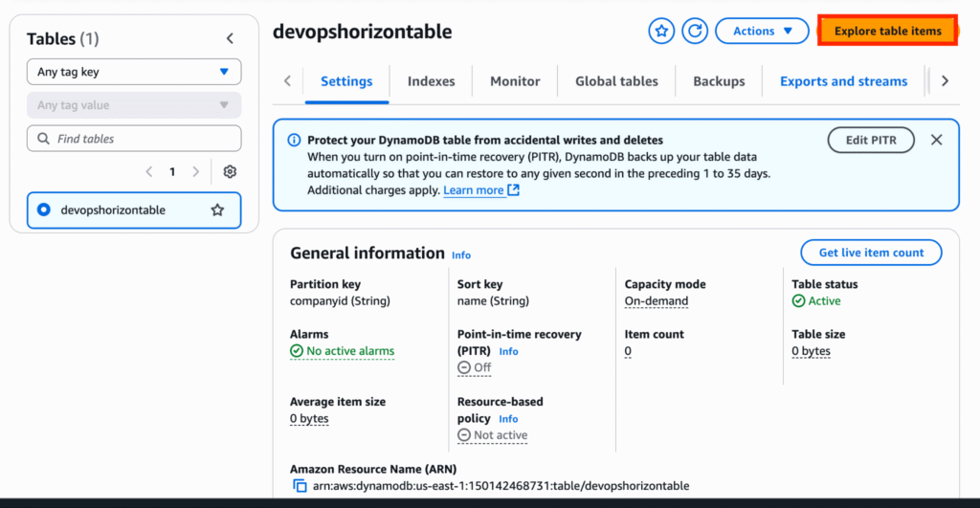Click the Not active policy status
The image size is (980, 508).
(x=493, y=435)
